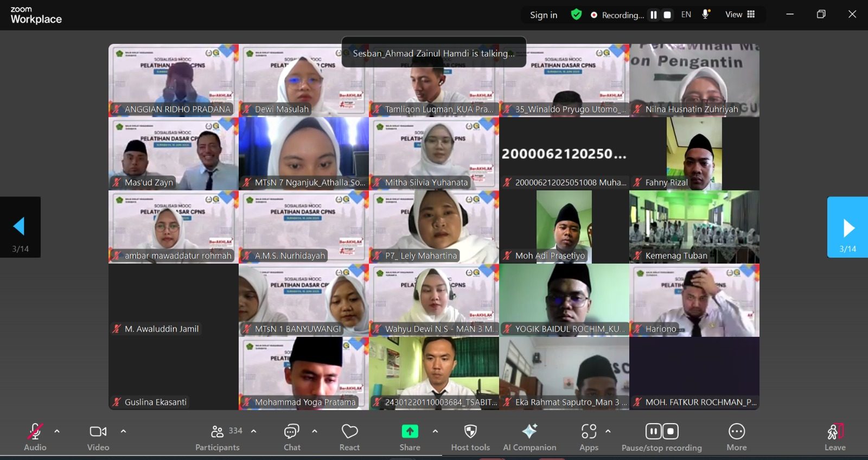This screenshot has height=460, width=868.
Task: Click the encryption shield icon in top bar
Action: tap(576, 15)
